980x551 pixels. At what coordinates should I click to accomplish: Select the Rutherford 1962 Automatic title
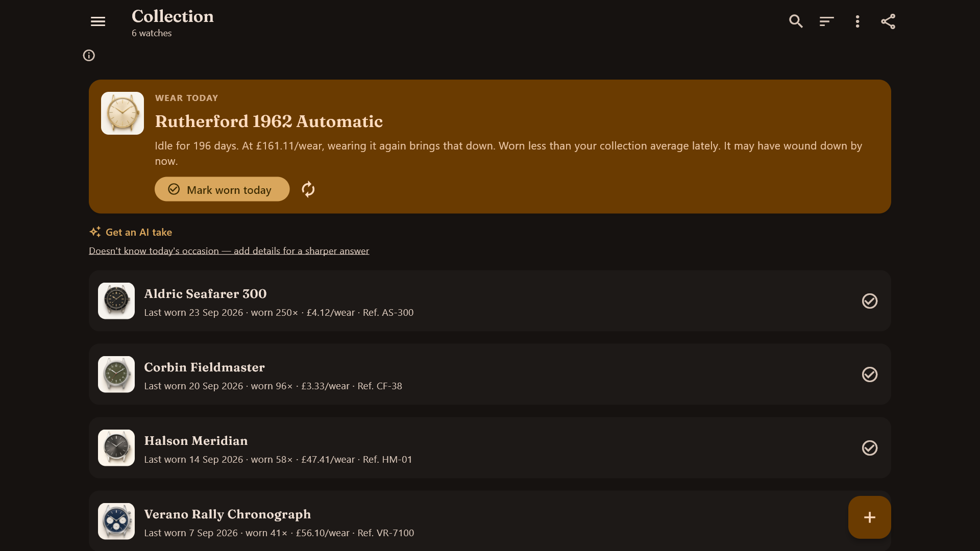269,121
